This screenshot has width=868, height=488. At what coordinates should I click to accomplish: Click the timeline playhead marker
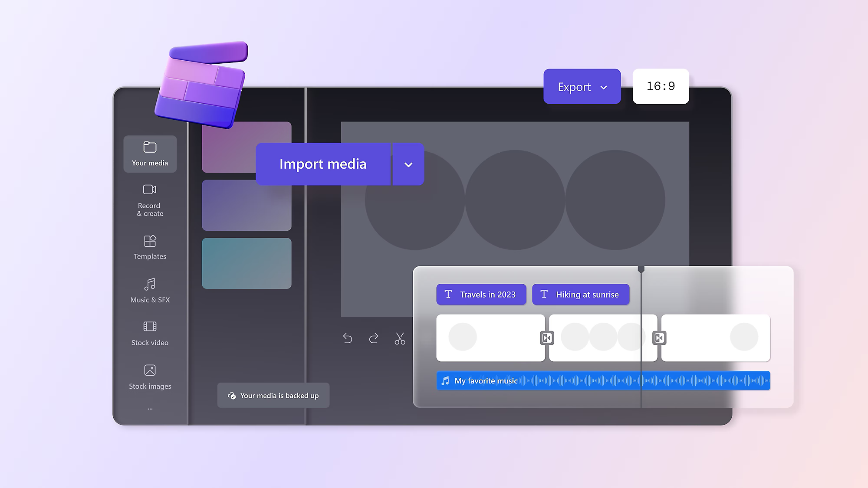point(641,269)
